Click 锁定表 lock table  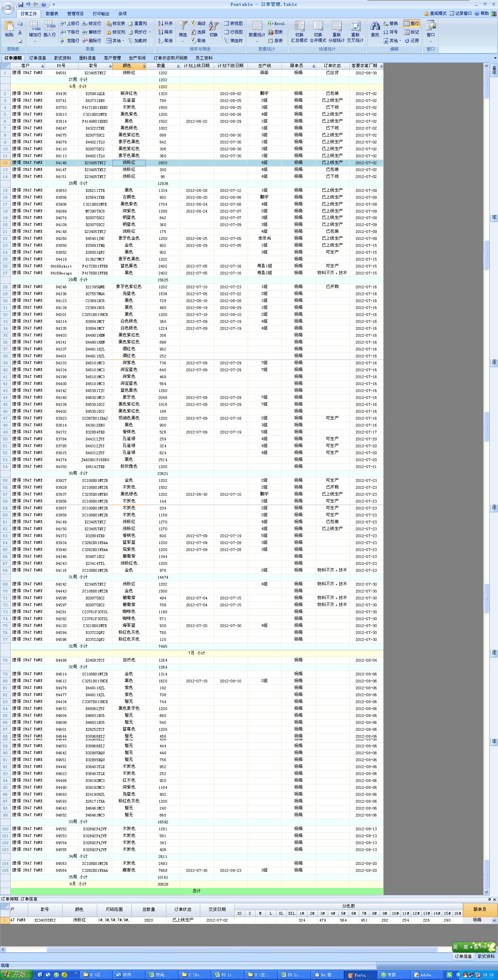click(x=116, y=23)
